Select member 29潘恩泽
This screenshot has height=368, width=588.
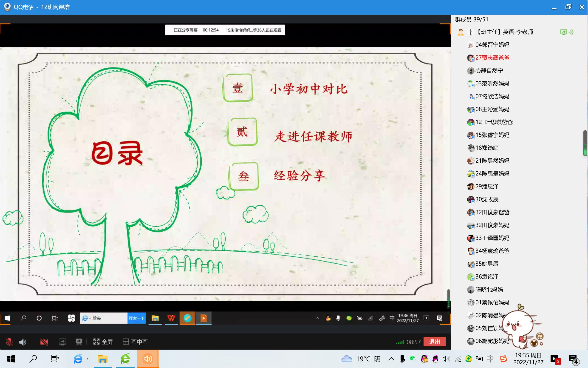(x=487, y=187)
